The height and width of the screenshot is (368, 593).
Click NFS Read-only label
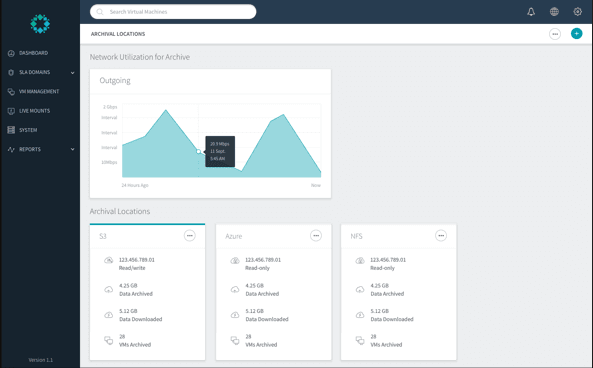(382, 268)
